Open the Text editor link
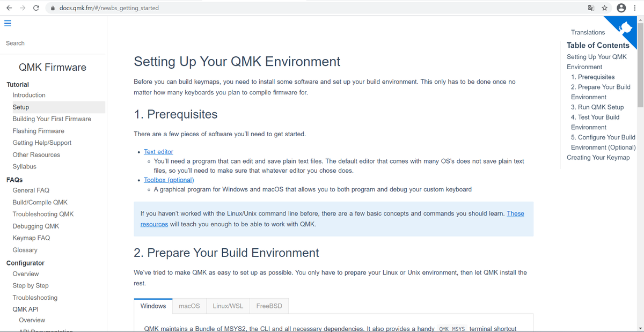Image resolution: width=644 pixels, height=332 pixels. (158, 152)
